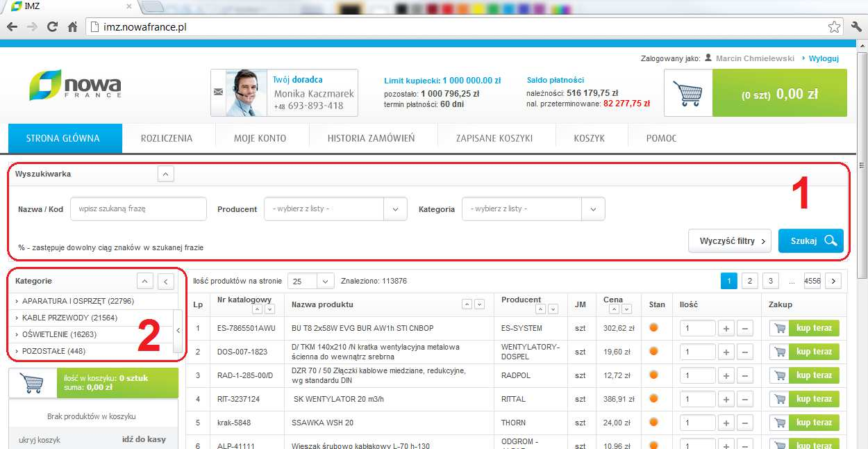The width and height of the screenshot is (868, 449).
Task: Decrease quantity for RAD-1-285-00/D
Action: tap(744, 375)
